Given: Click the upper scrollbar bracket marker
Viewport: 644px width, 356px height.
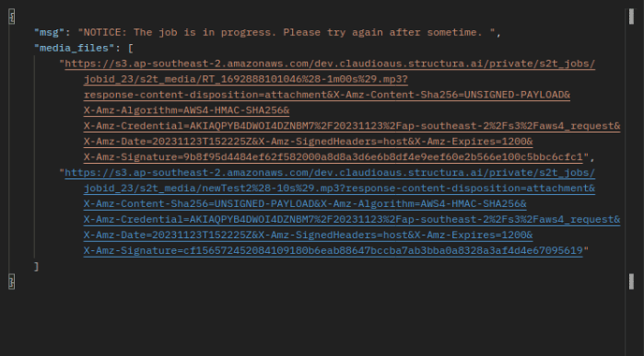Looking at the screenshot, I should 631,17.
